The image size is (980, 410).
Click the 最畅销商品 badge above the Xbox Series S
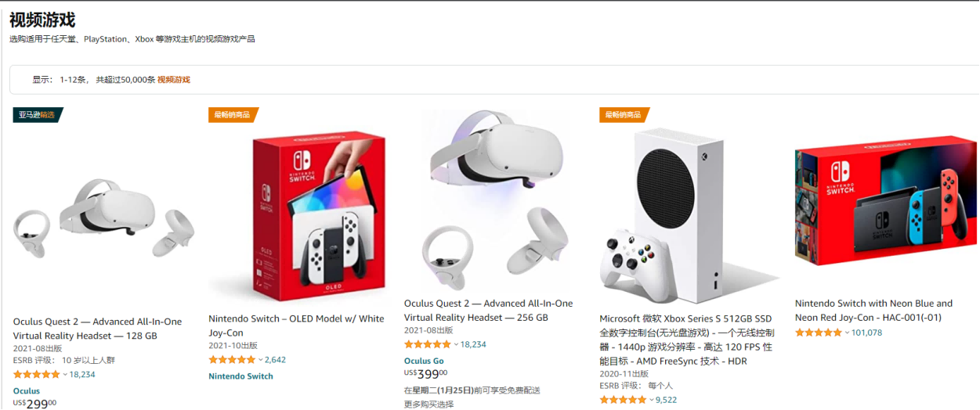pos(624,115)
